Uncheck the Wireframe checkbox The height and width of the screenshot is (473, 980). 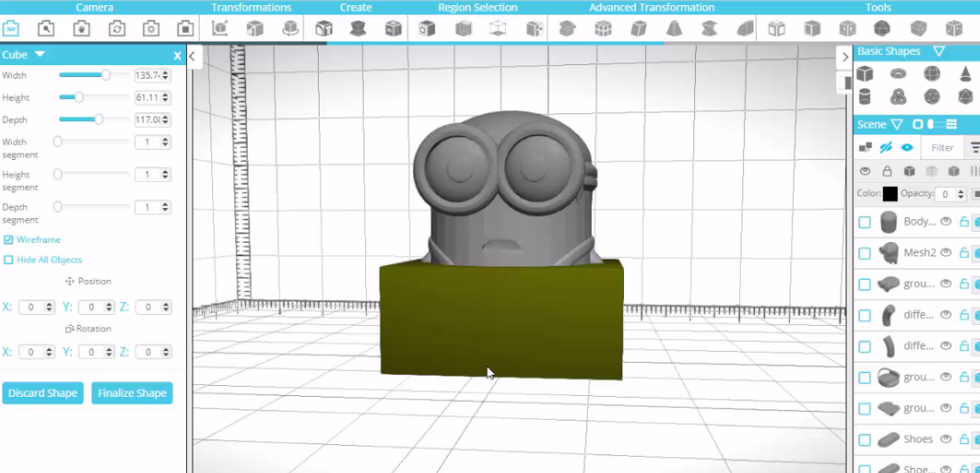pos(8,239)
